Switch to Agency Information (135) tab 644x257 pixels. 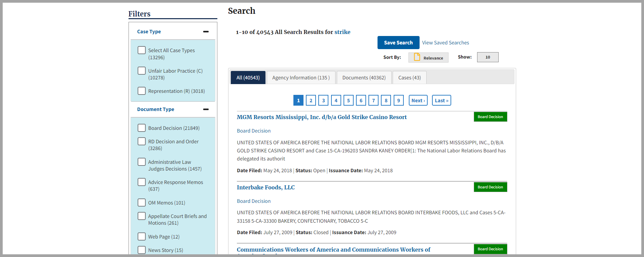301,78
